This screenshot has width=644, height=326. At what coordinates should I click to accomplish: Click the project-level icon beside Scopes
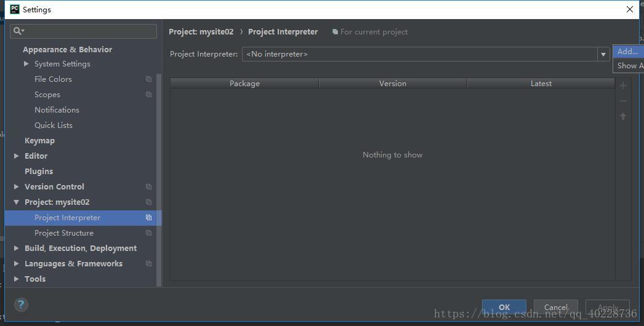coord(148,95)
